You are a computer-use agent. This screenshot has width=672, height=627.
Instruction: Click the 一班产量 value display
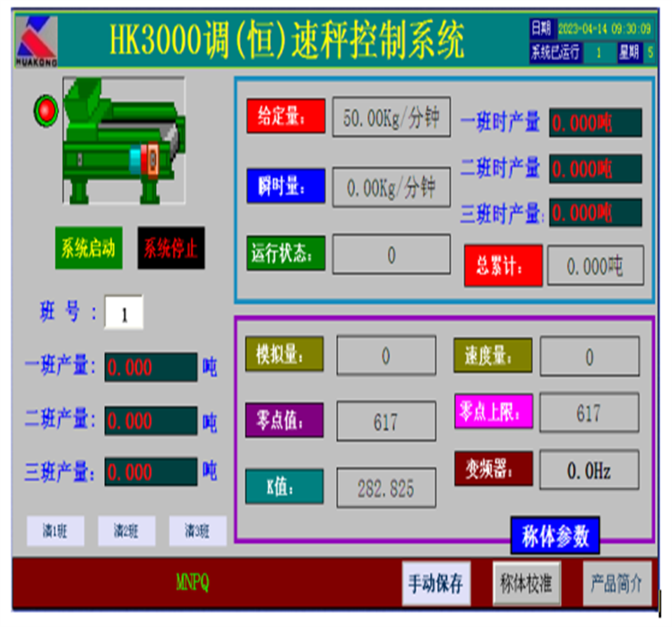(151, 367)
